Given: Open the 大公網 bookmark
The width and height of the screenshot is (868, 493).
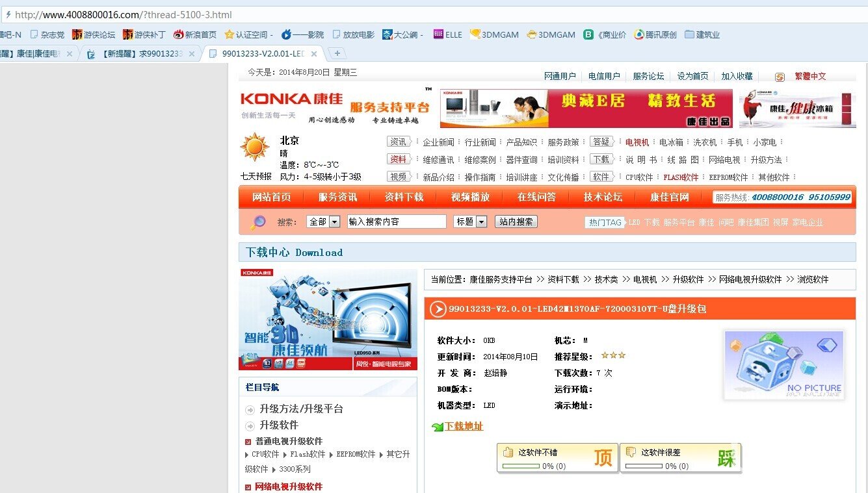Looking at the screenshot, I should (403, 34).
